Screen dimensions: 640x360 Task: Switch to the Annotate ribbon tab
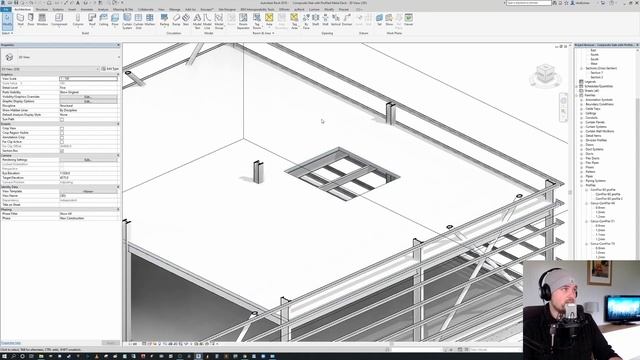[x=87, y=9]
